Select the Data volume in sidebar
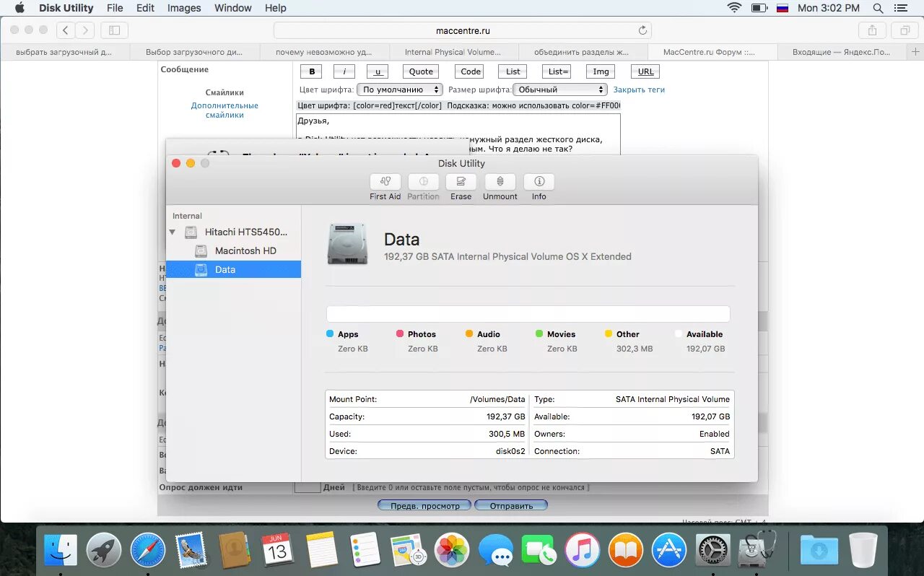The height and width of the screenshot is (576, 924). (233, 269)
